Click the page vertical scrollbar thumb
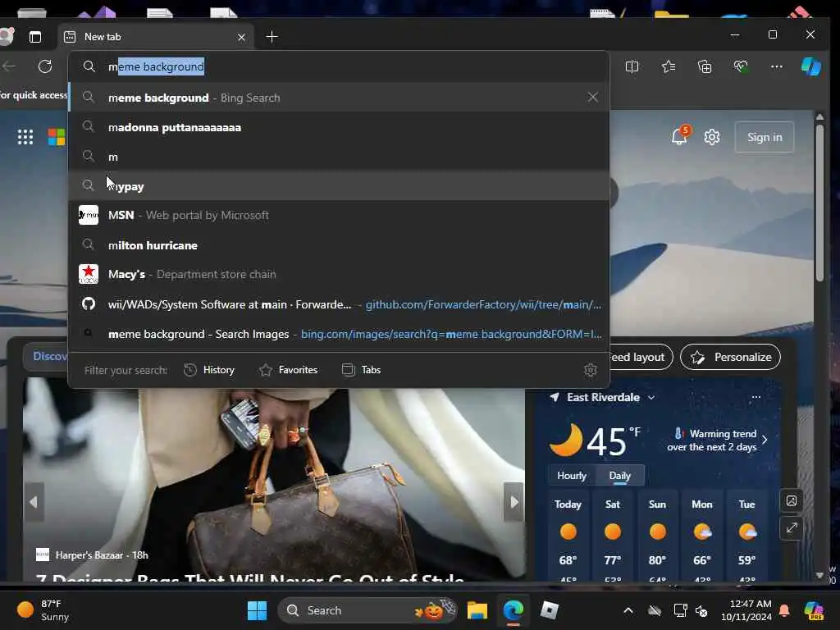Image resolution: width=840 pixels, height=630 pixels. (819, 203)
